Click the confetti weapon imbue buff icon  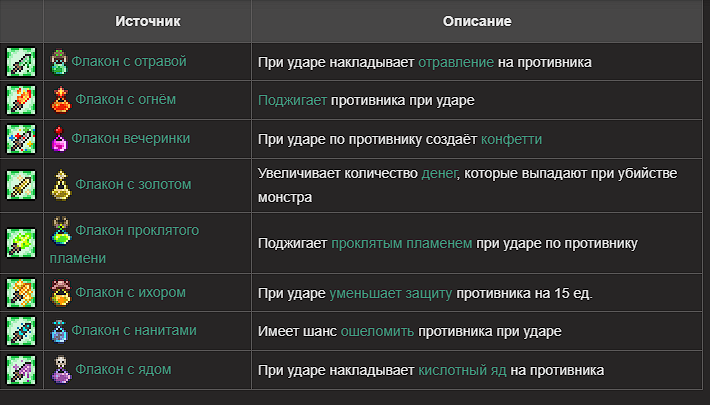pos(21,139)
